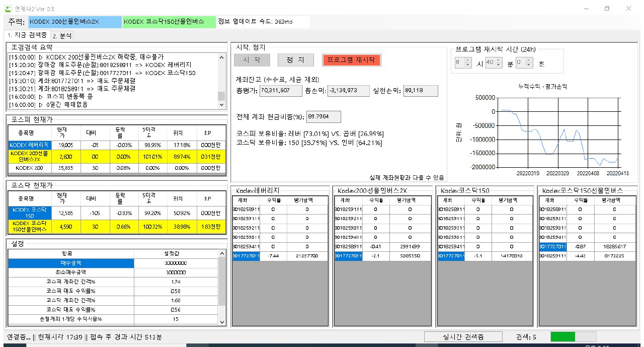
Task: Click the -2.1 수익률 cell under Kodex200선물인버스2X
Action: coord(376,256)
